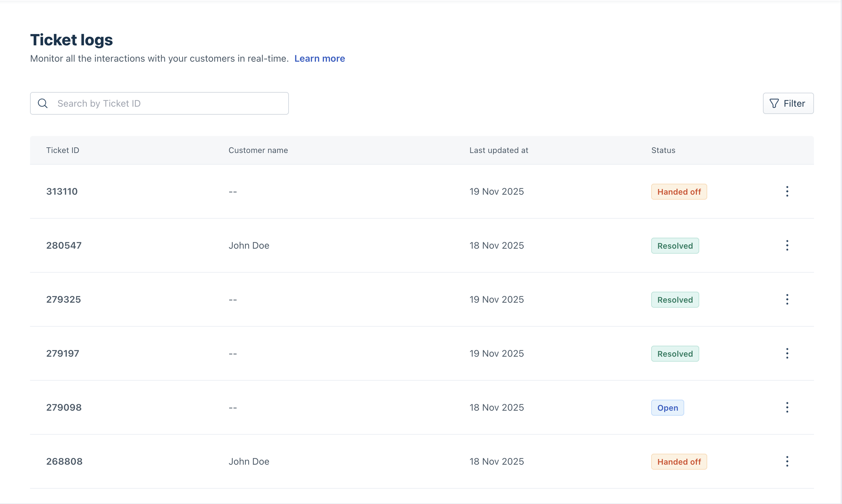Open more options for ticket 279325
This screenshot has width=842, height=504.
point(787,300)
